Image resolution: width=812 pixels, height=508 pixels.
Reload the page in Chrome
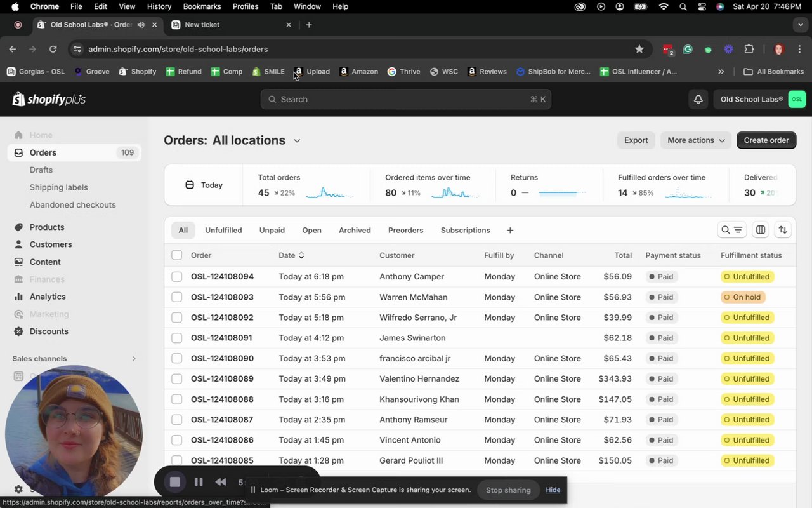pos(53,49)
